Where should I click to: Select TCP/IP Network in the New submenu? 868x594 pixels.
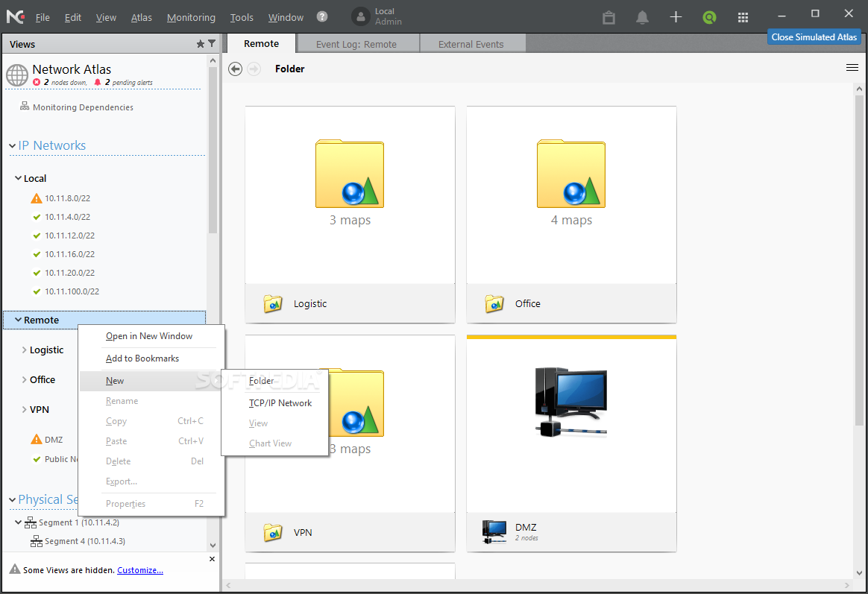(x=275, y=402)
